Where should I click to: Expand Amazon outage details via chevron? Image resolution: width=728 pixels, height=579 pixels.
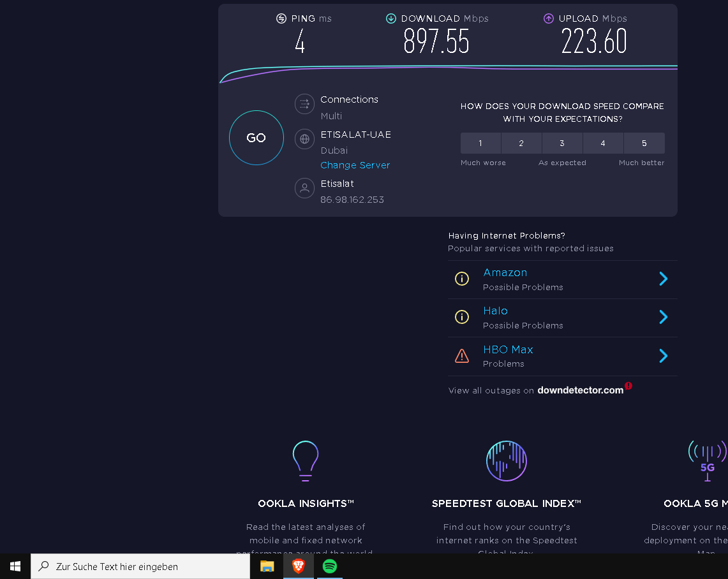tap(663, 279)
